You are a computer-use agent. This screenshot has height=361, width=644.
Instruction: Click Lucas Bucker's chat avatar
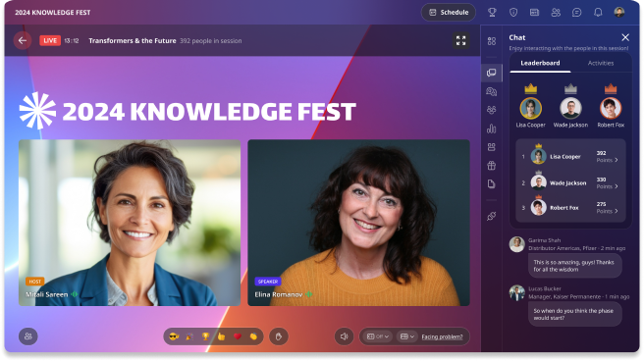point(516,293)
